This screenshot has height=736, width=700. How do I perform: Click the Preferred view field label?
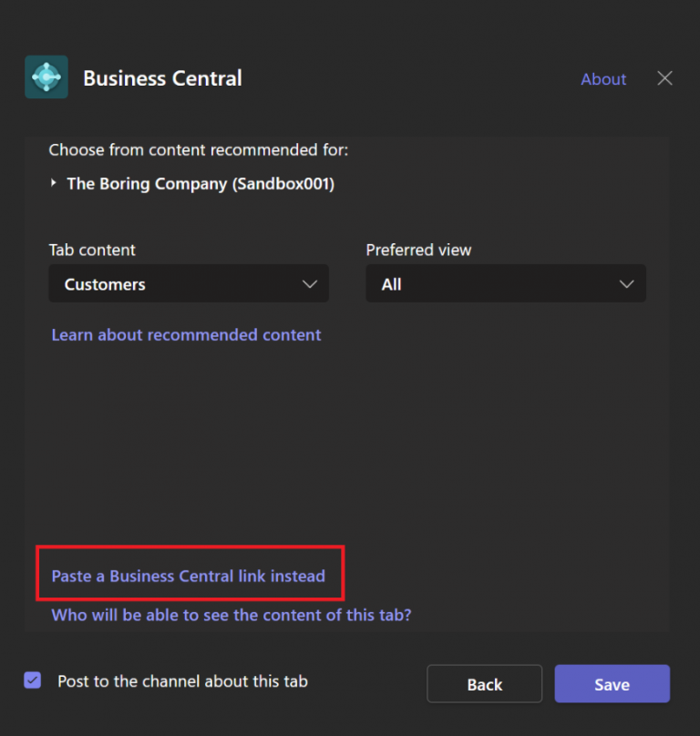(418, 250)
